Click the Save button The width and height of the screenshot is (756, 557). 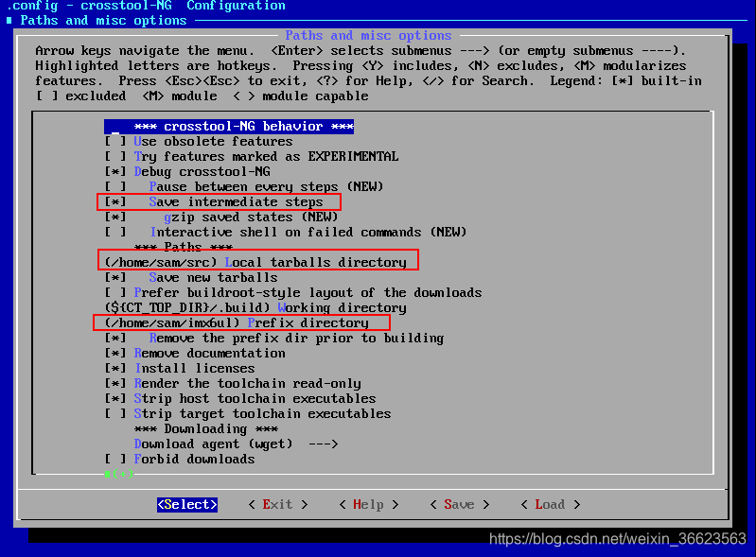click(x=460, y=504)
